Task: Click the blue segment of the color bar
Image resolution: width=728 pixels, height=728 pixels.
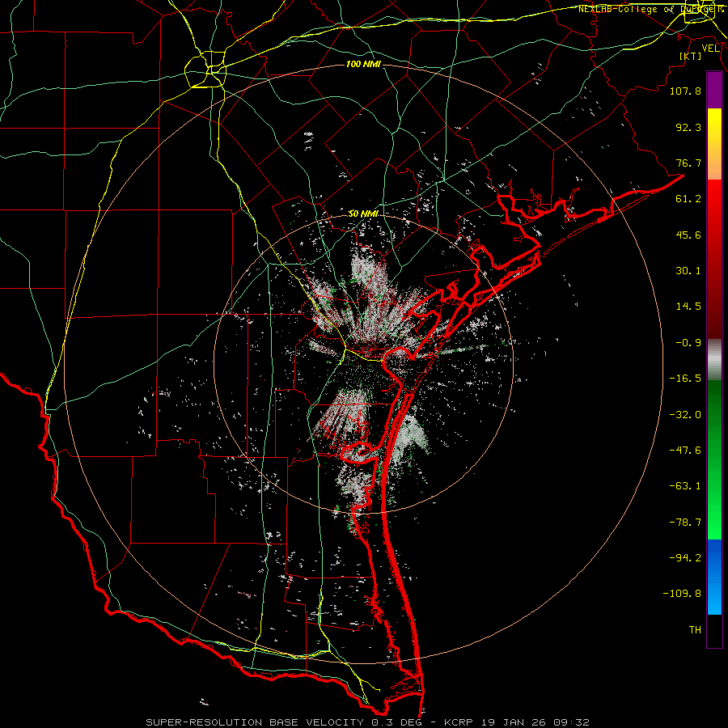Action: (x=714, y=577)
